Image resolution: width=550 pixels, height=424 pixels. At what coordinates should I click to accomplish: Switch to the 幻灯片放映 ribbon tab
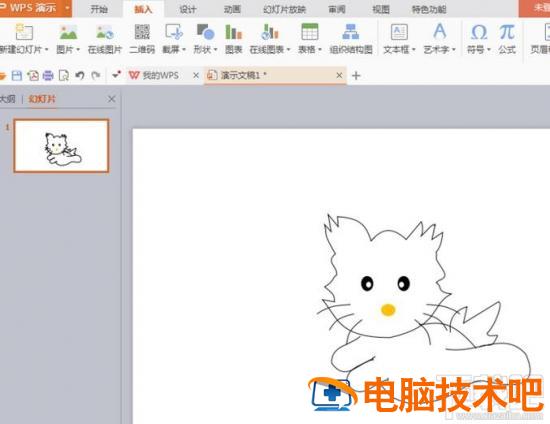coord(284,9)
